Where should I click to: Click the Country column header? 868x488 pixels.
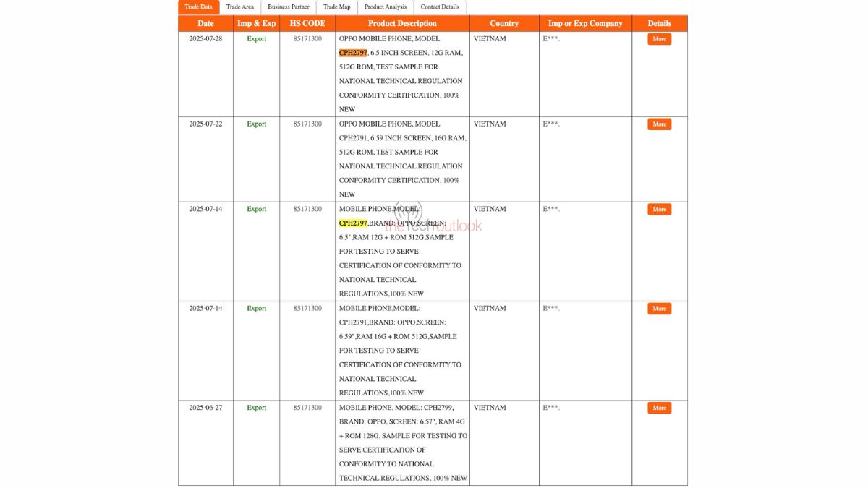pyautogui.click(x=504, y=23)
